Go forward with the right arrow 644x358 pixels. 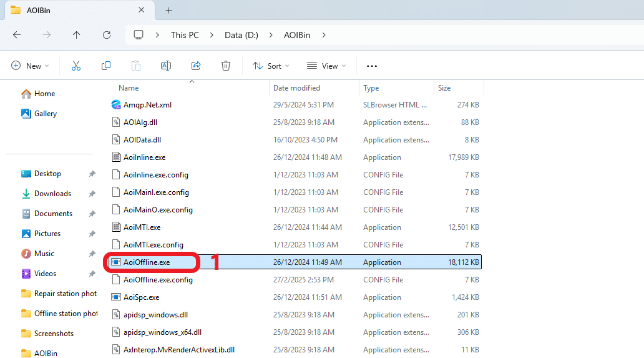(47, 35)
